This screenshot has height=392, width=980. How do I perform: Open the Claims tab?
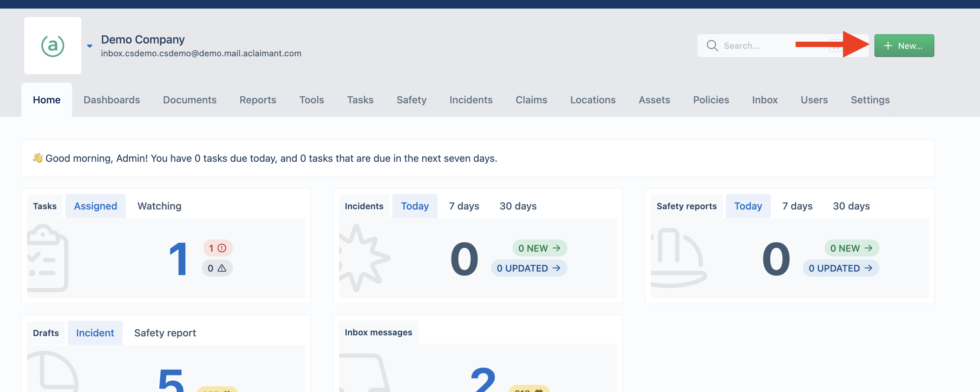pos(531,100)
